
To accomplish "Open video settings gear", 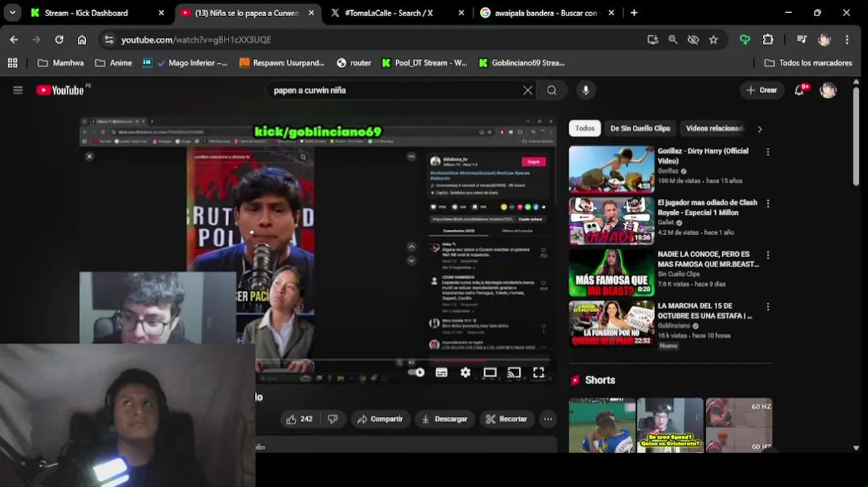I will coord(465,372).
